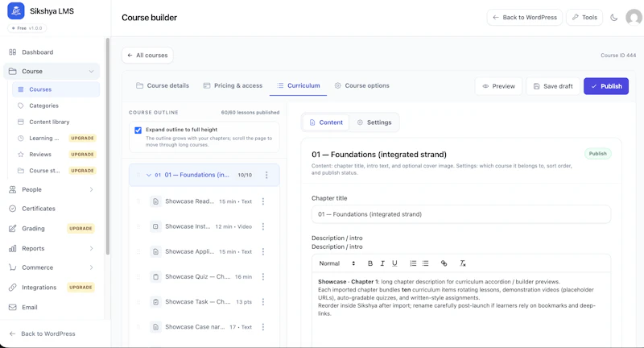Open Grading in the sidebar
This screenshot has width=644, height=348.
pos(52,229)
